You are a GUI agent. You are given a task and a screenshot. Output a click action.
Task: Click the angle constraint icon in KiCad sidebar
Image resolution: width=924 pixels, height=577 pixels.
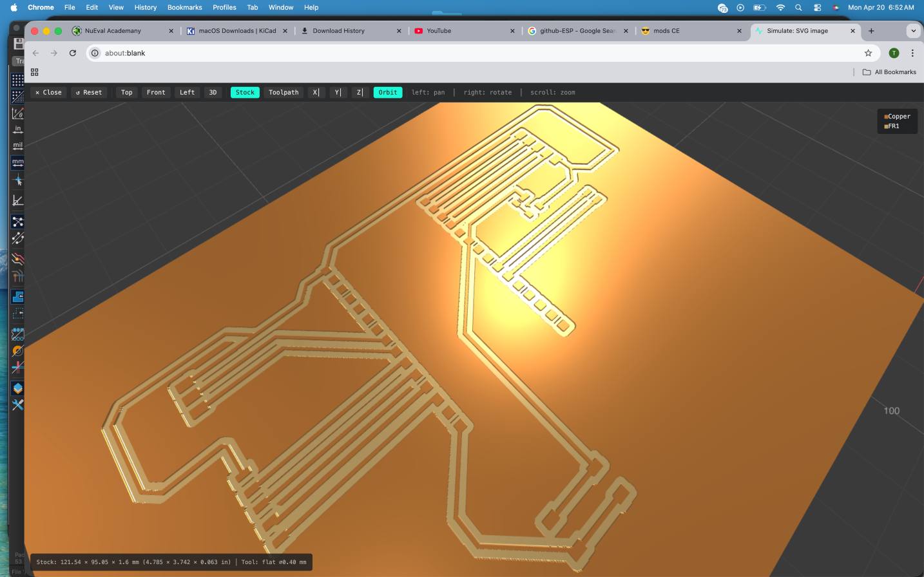18,200
